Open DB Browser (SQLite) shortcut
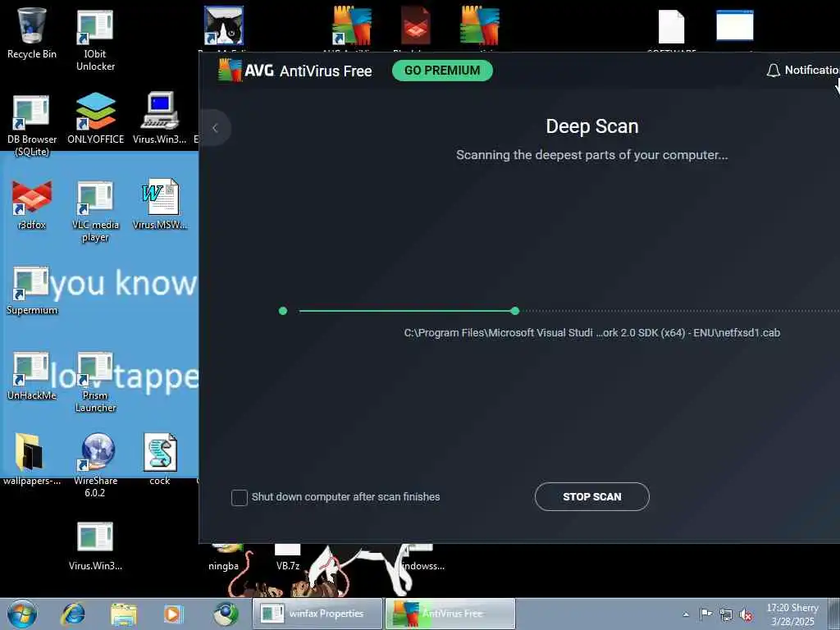Image resolution: width=840 pixels, height=630 pixels. coord(32,125)
